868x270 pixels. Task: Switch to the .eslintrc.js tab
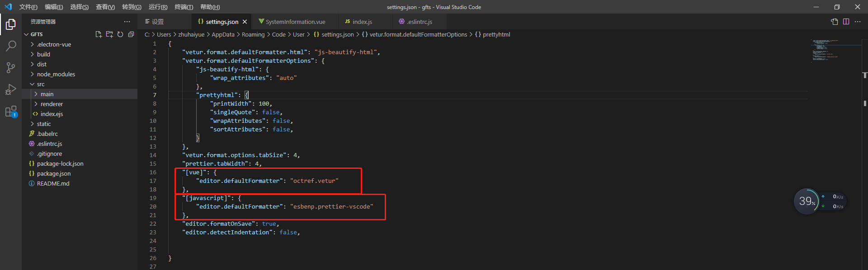click(419, 22)
